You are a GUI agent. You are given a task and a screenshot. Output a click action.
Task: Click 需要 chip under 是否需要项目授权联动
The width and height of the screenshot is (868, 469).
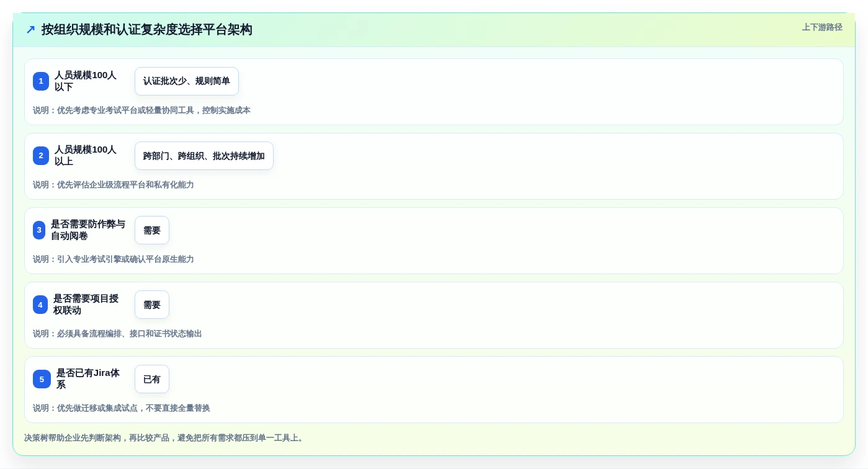[x=152, y=305]
